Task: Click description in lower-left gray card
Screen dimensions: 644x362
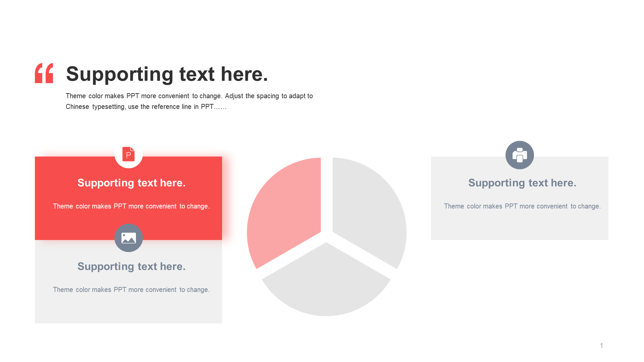Action: tap(131, 290)
